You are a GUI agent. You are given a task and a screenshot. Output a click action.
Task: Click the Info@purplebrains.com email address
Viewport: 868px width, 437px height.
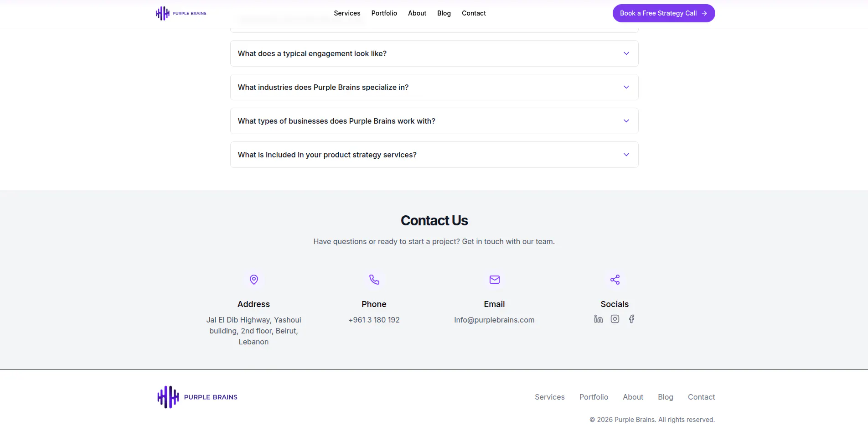point(494,320)
